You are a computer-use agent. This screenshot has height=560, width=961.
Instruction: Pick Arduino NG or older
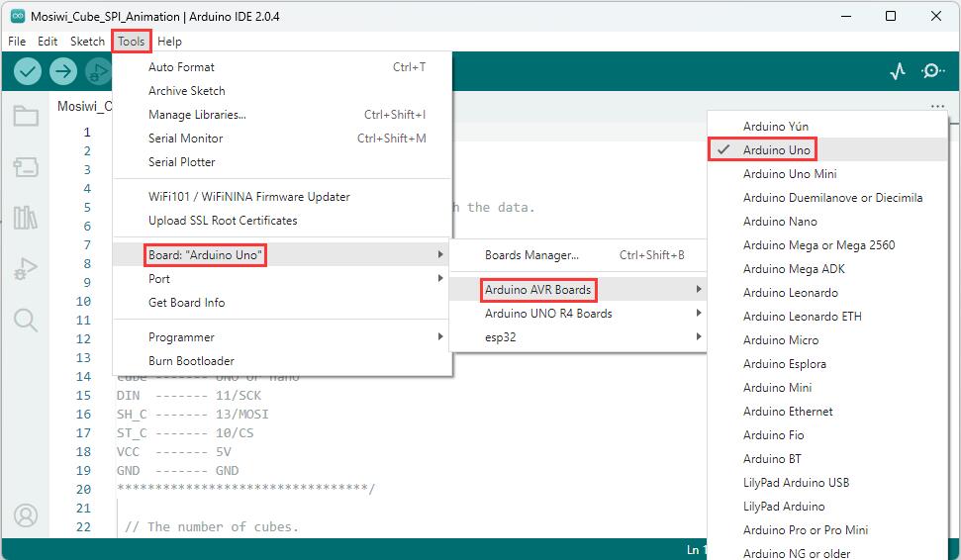(x=827, y=553)
